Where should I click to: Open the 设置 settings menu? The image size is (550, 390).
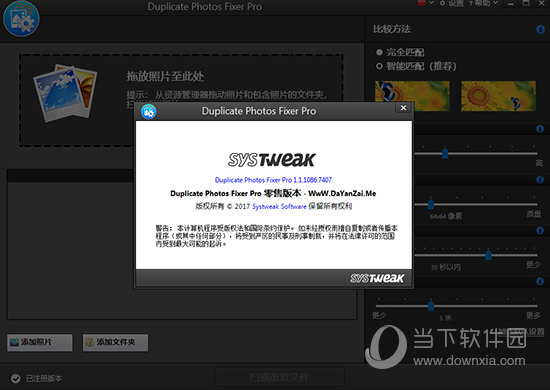pyautogui.click(x=452, y=3)
